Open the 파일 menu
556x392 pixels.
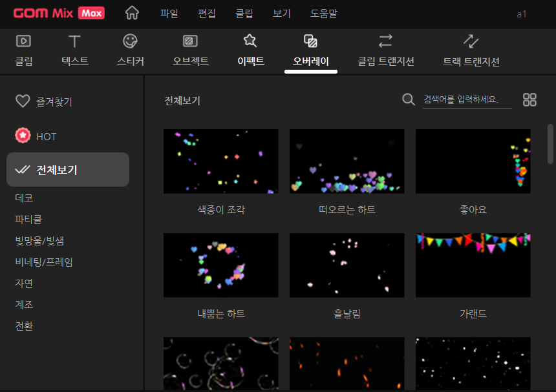(x=169, y=14)
